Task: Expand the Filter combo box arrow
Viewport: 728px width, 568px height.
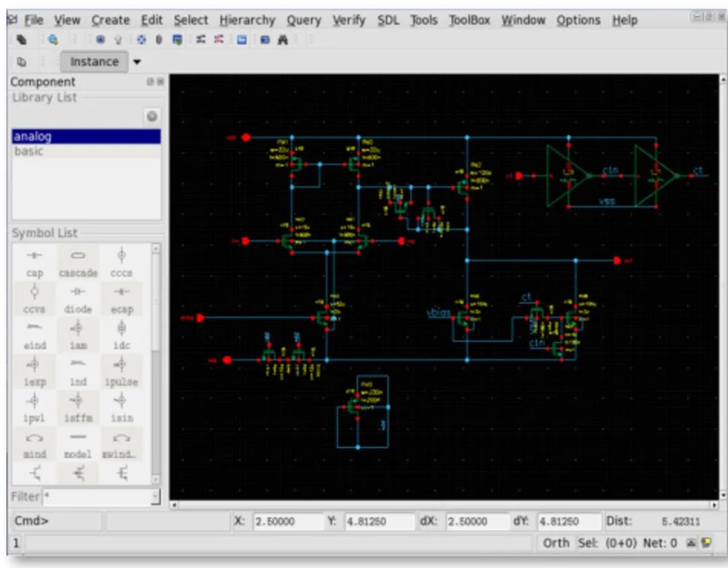Action: click(x=156, y=497)
